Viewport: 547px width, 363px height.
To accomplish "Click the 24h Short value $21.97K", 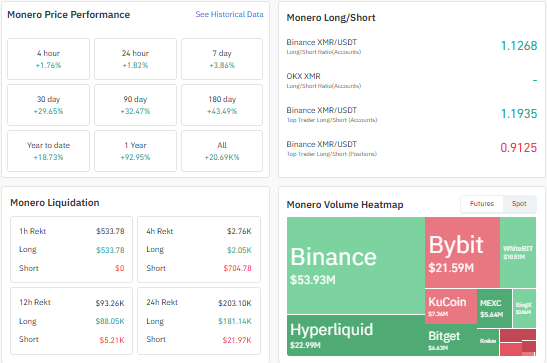I will pyautogui.click(x=237, y=340).
